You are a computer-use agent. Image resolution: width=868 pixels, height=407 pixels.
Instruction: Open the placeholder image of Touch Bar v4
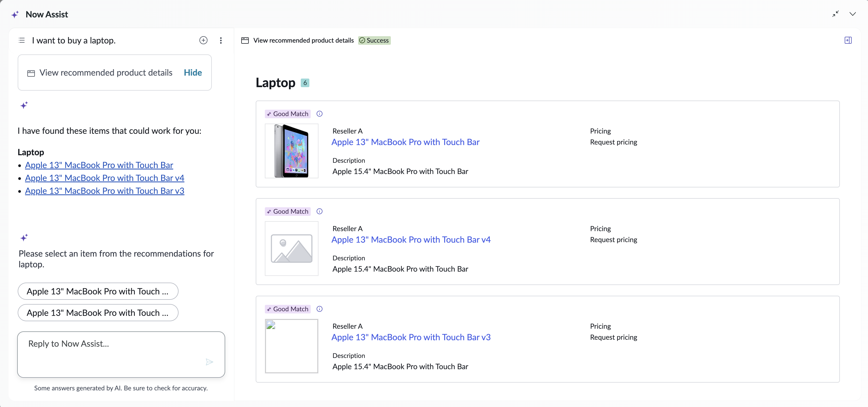(x=291, y=248)
